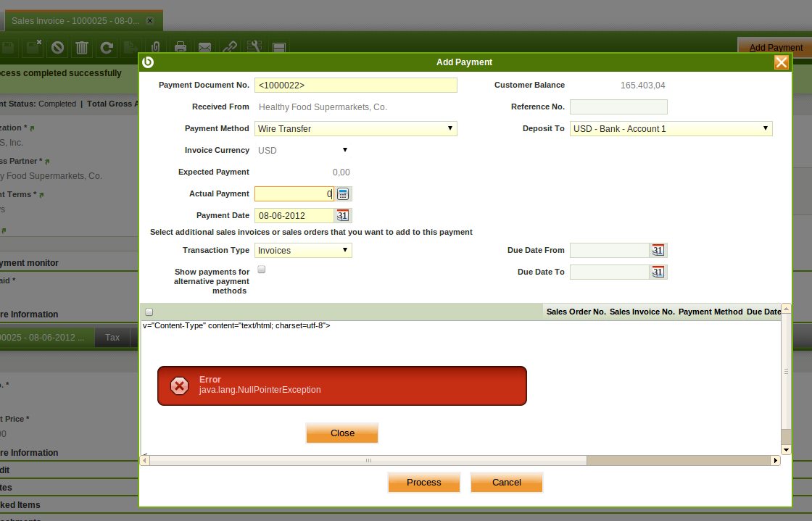Click into the Reference No. field
Screen dimensions: 812x521
[618, 107]
